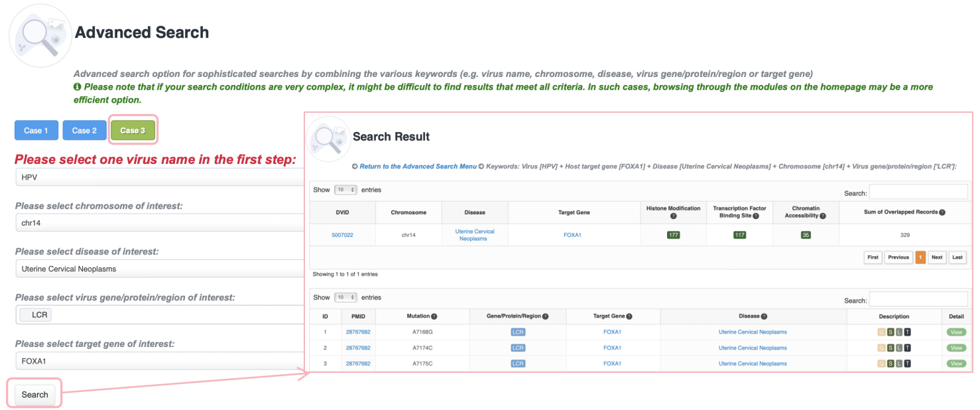980x410 pixels.
Task: Click the Sum of Overlapped Records help icon
Action: pos(942,212)
